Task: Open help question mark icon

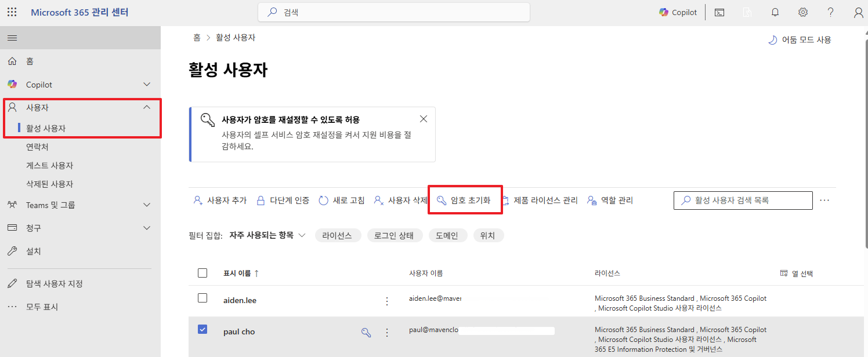Action: [x=831, y=12]
